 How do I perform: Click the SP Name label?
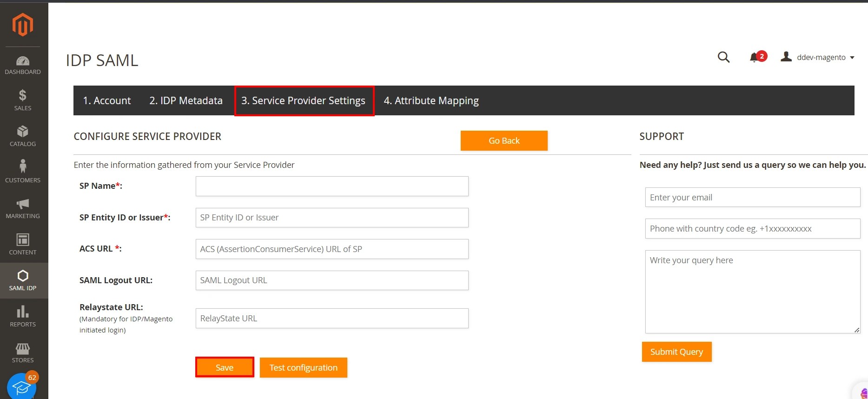point(101,186)
